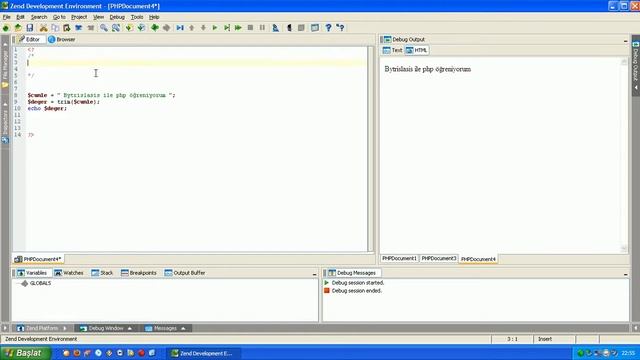Click the Save floppy disk icon
The image size is (640, 360).
tap(30, 28)
